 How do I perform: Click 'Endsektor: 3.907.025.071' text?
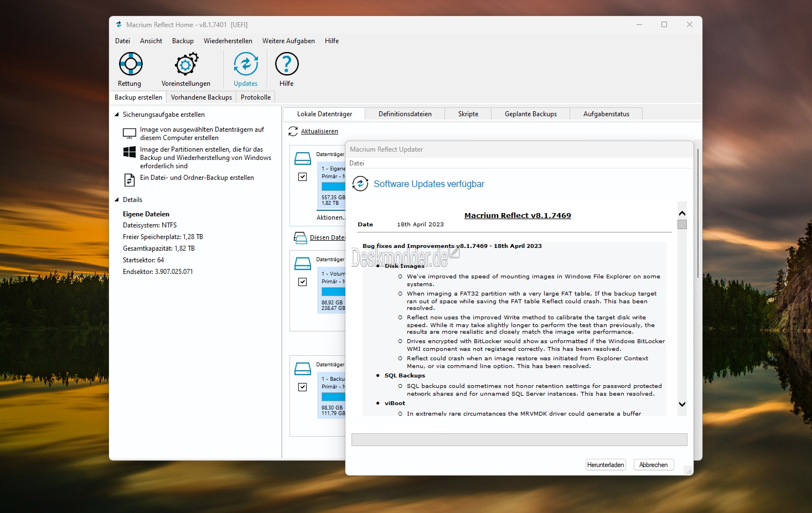[158, 272]
